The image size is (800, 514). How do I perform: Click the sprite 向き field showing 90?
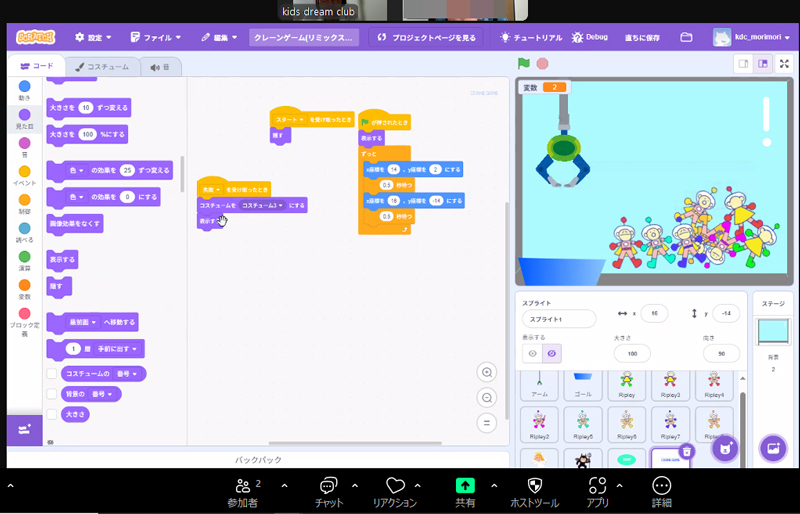point(721,353)
